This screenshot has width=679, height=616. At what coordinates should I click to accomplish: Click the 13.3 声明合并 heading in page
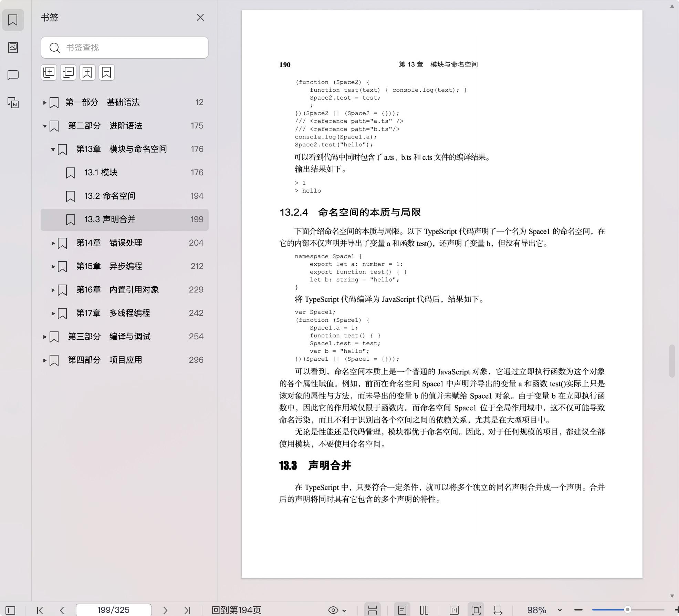(315, 465)
